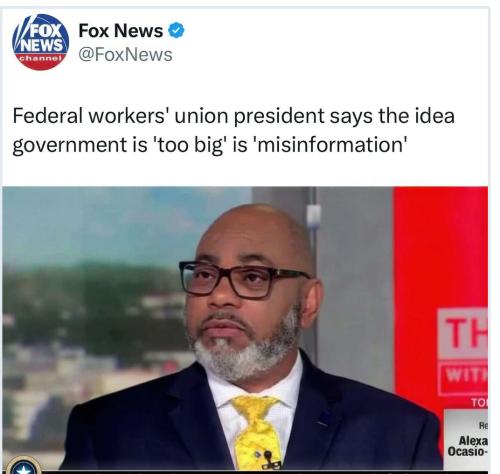Click the star emblem at image corner
Viewport: 500px width, 474px height.
click(x=24, y=465)
